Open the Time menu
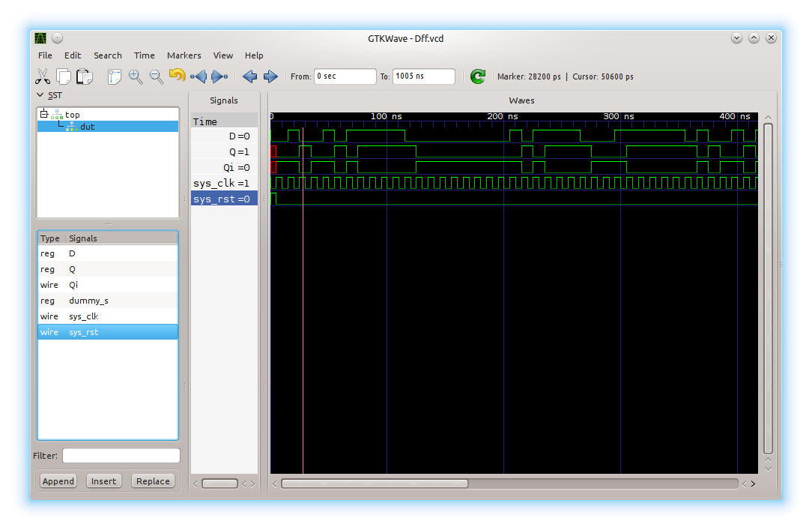The width and height of the screenshot is (812, 530). [144, 55]
